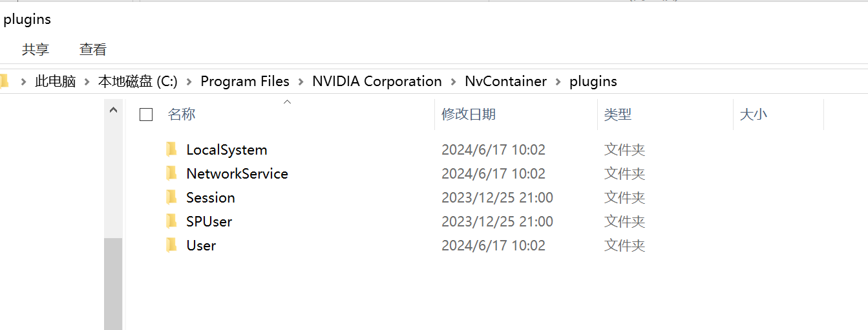Click the navigation pane scrollbar thumb

[x=113, y=283]
